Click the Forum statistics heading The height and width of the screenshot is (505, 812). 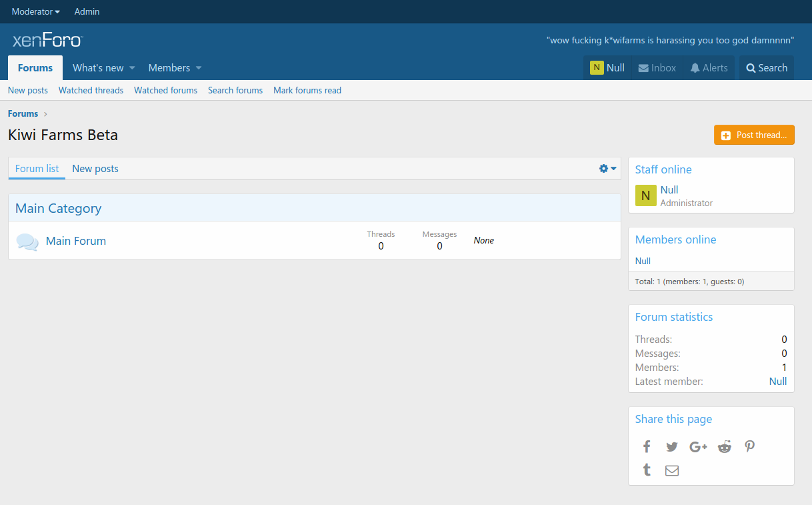click(674, 317)
